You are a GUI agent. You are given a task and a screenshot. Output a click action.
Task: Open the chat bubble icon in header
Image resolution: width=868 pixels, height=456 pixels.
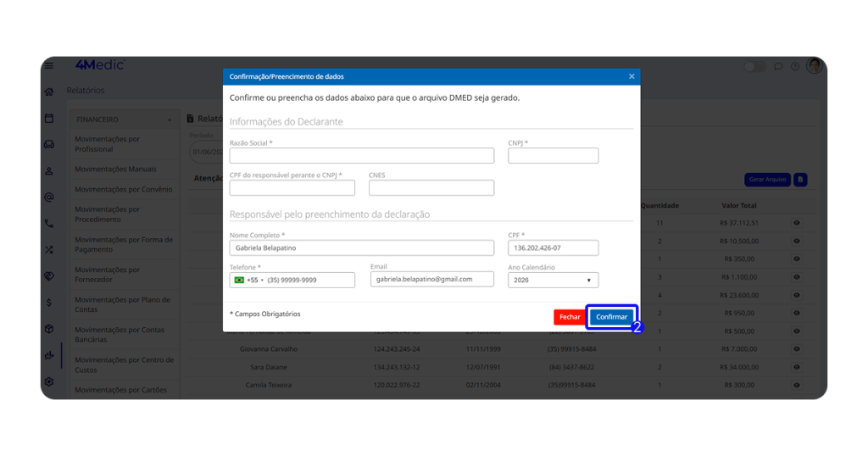point(778,66)
